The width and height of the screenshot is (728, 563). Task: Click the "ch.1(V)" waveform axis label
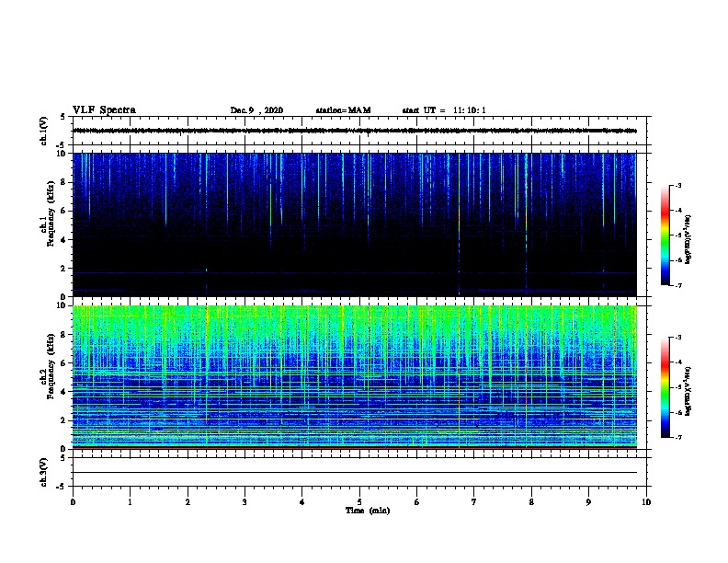pyautogui.click(x=43, y=131)
